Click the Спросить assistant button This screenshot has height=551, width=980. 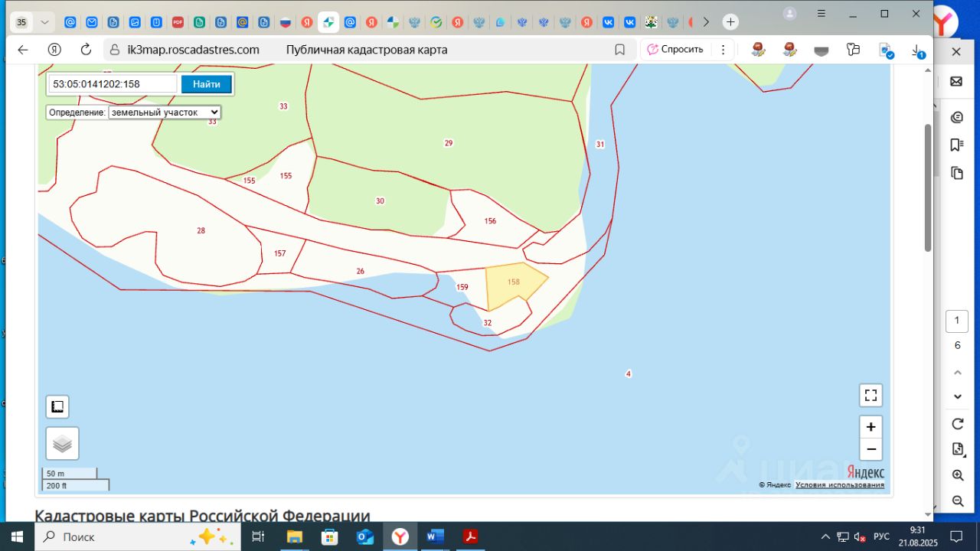[x=675, y=50]
